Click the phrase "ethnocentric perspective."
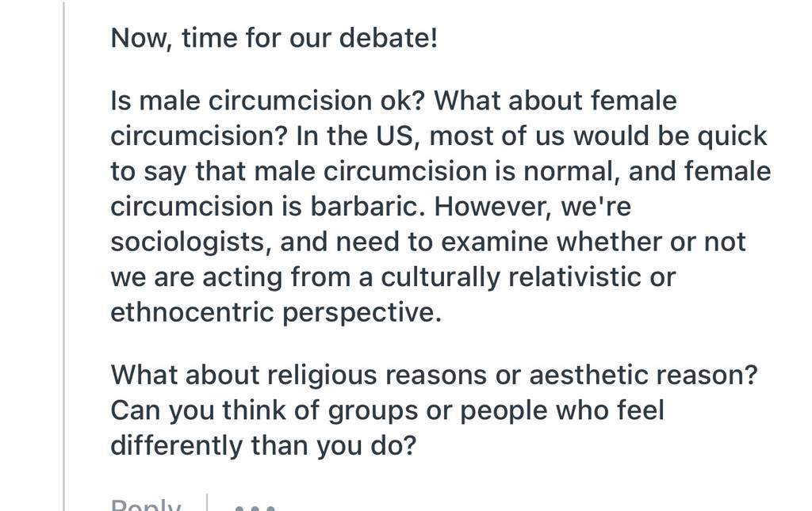Image resolution: width=812 pixels, height=511 pixels. coord(276,312)
